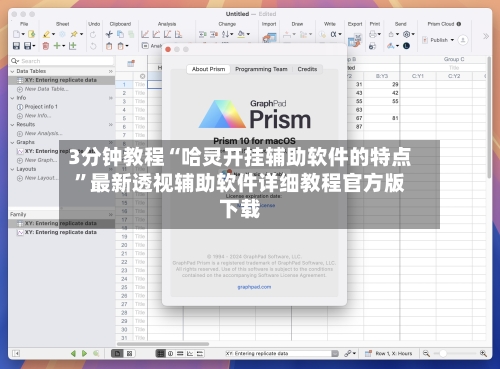Click the freeze sheet snowflake icon
This screenshot has width=500, height=369.
pos(62,34)
